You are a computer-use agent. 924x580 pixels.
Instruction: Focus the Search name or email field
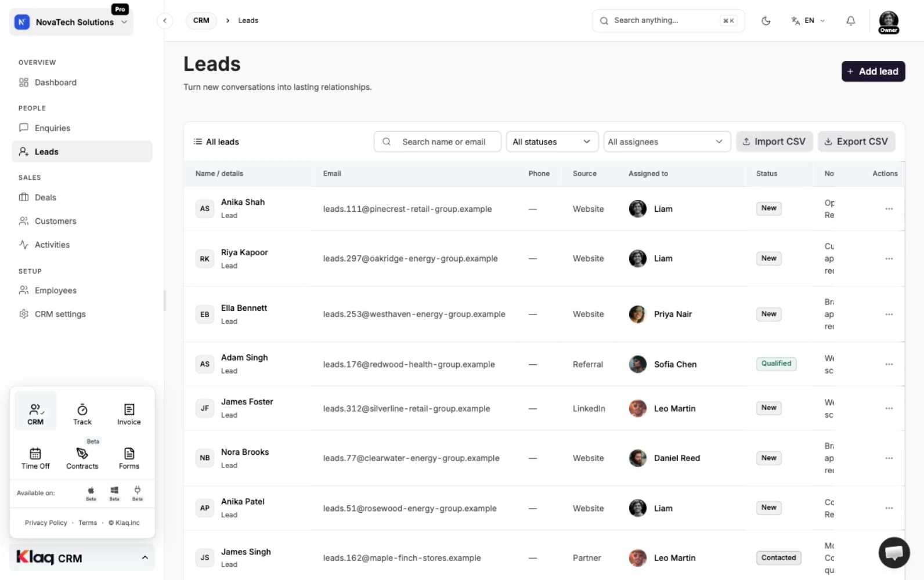[x=437, y=142]
